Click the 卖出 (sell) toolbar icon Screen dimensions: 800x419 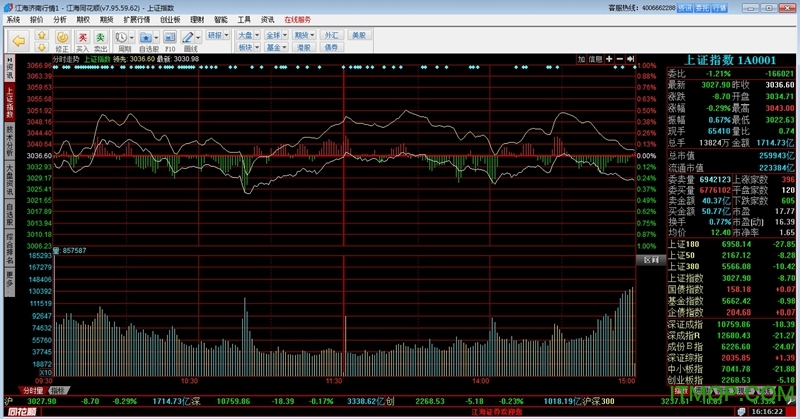tap(101, 40)
